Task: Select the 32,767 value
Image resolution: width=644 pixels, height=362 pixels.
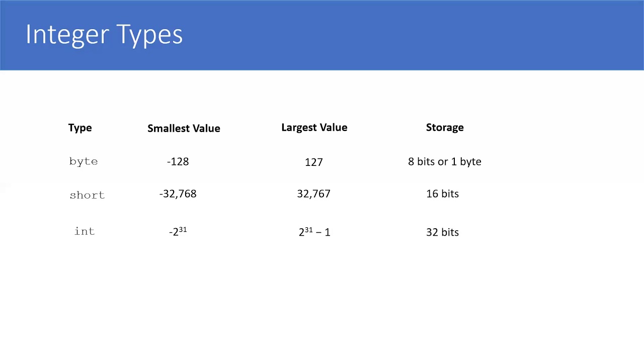Action: point(313,194)
